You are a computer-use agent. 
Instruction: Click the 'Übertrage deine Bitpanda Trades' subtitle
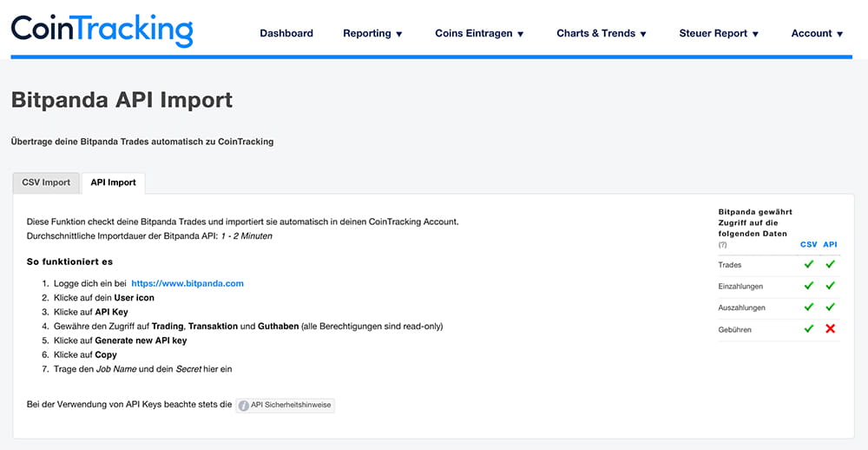(x=142, y=142)
